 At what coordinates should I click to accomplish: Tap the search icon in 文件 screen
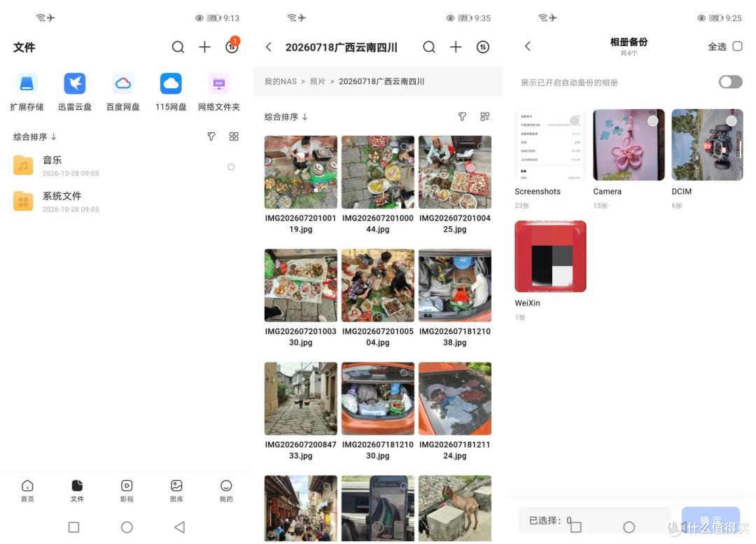click(x=178, y=47)
